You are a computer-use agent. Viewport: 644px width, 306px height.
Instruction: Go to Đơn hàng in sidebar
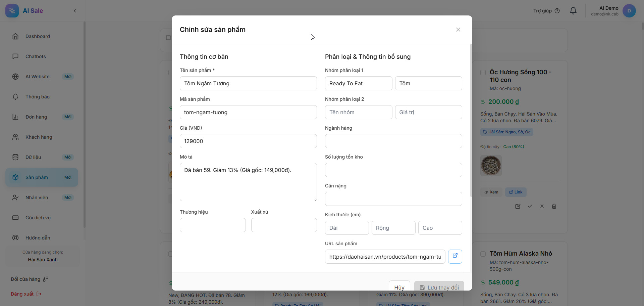click(x=36, y=117)
